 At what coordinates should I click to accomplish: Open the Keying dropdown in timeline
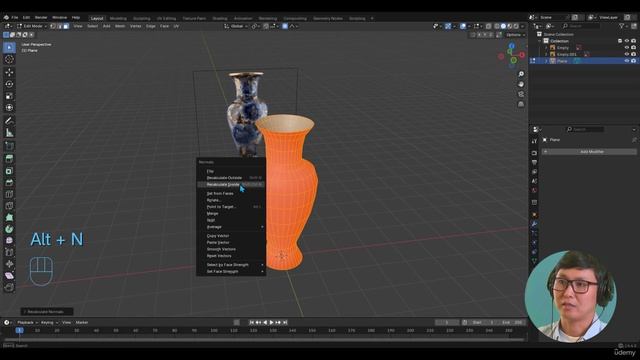coord(49,322)
